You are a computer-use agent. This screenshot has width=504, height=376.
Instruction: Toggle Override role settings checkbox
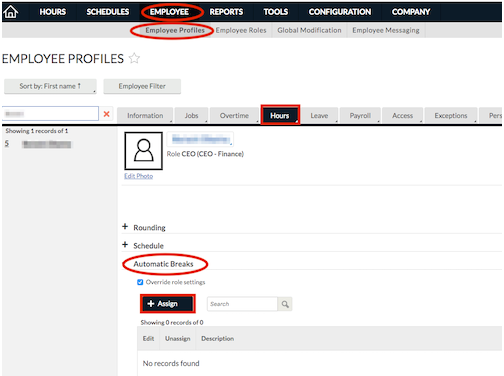(140, 282)
